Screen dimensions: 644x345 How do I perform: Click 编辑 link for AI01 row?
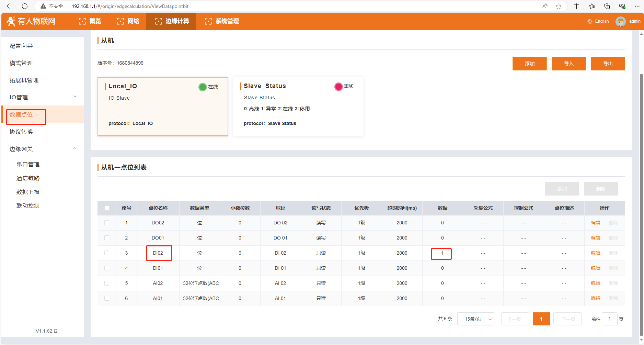[595, 298]
